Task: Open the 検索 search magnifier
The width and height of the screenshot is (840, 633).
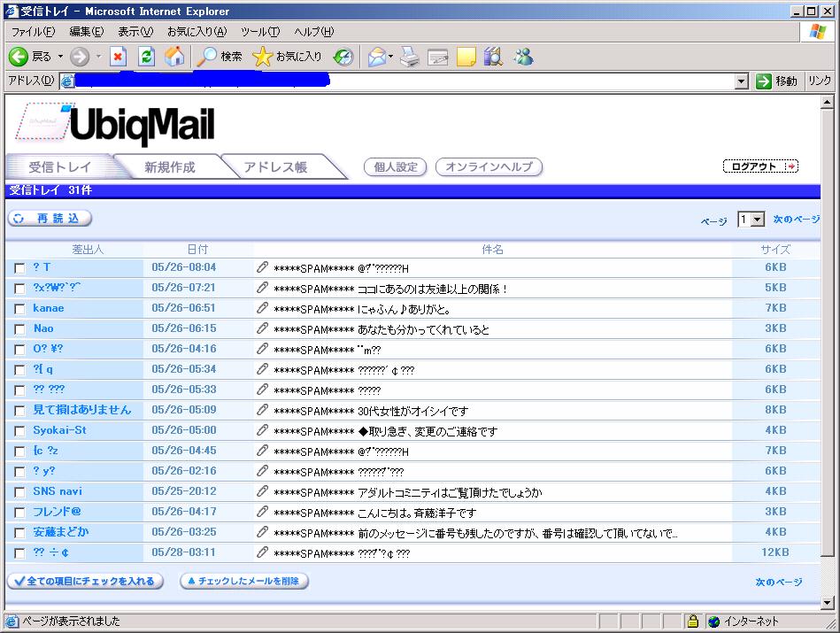Action: coord(207,57)
